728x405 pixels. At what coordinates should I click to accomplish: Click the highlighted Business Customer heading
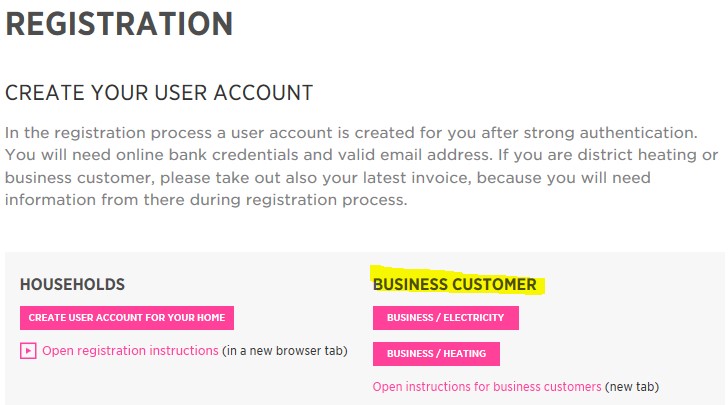click(455, 284)
